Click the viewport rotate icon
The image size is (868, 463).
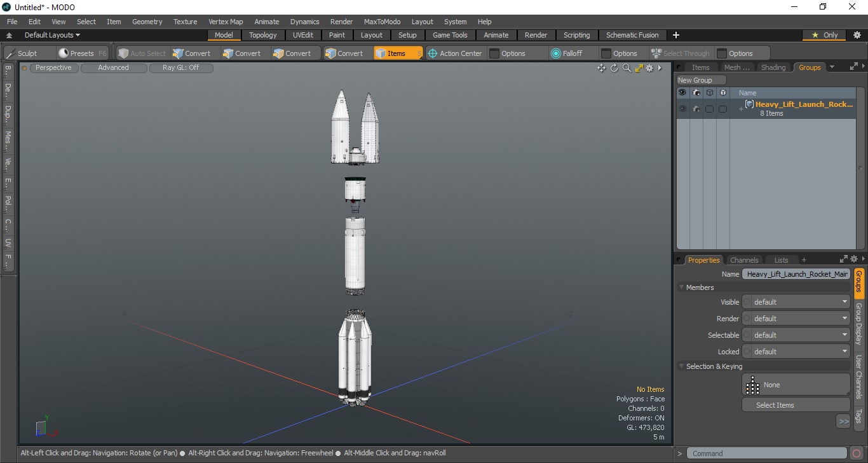pos(614,68)
